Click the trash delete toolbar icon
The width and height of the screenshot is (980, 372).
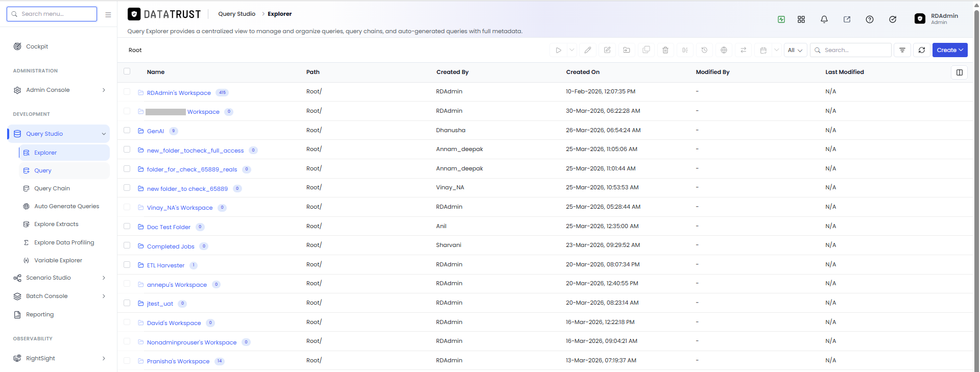(x=665, y=50)
